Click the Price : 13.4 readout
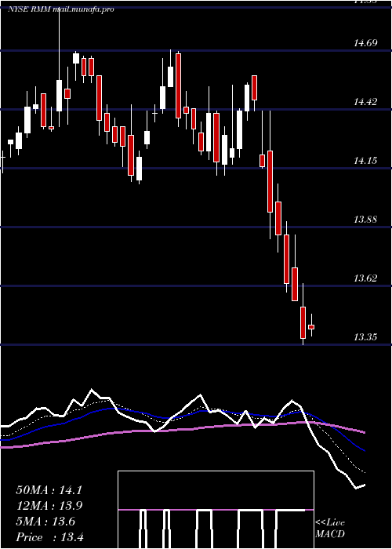 49,537
